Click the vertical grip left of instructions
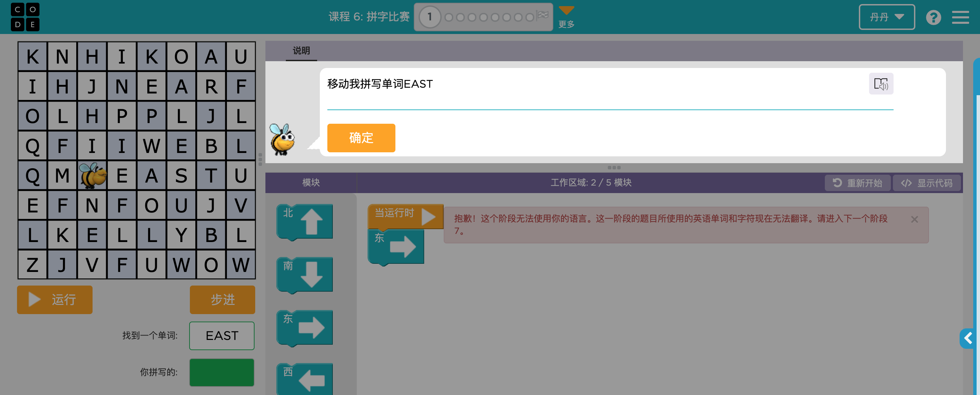 [x=260, y=160]
